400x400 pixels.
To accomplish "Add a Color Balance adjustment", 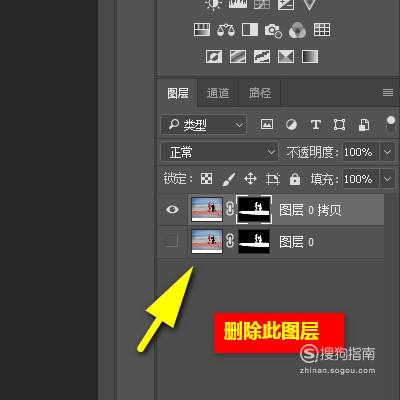I will [x=226, y=30].
